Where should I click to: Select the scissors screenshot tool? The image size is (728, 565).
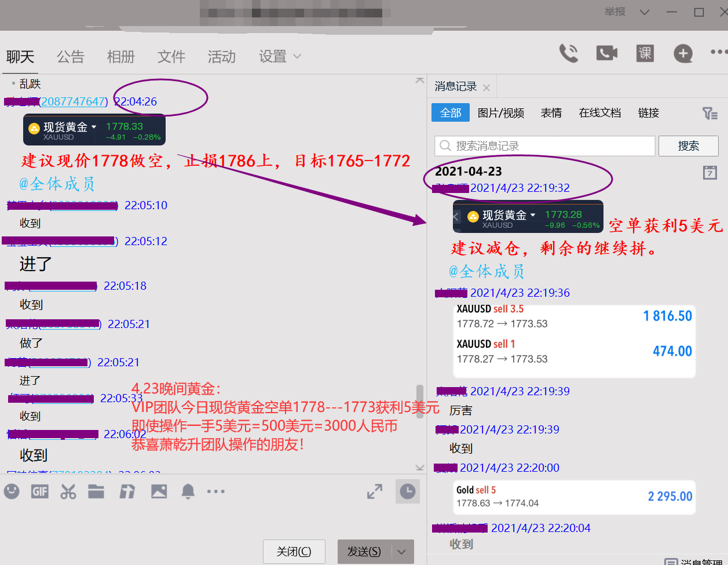tap(68, 492)
